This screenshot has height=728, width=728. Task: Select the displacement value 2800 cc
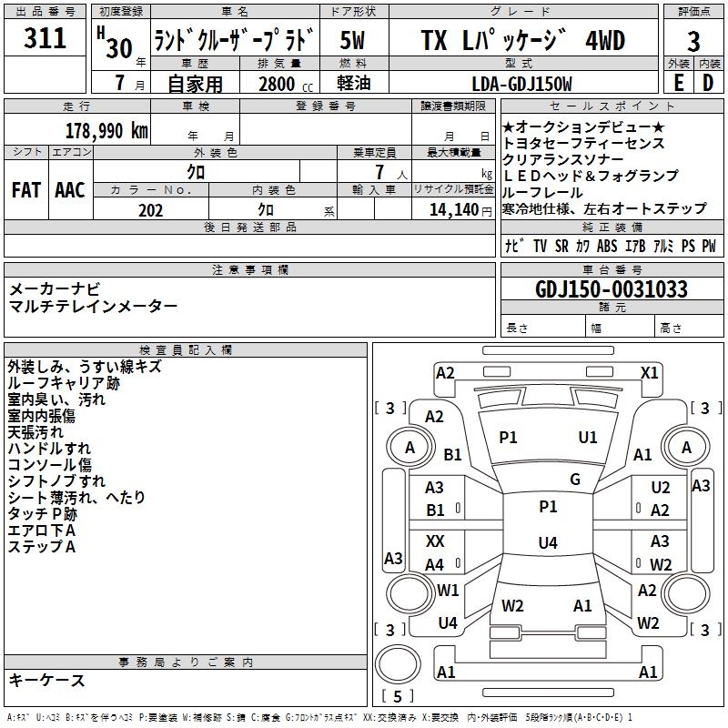286,84
